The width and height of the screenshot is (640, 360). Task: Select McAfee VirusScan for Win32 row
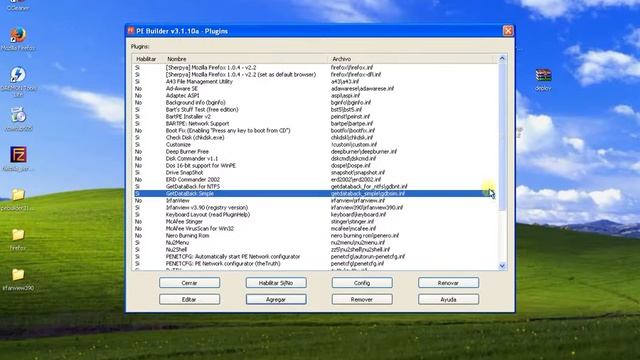tap(316, 229)
